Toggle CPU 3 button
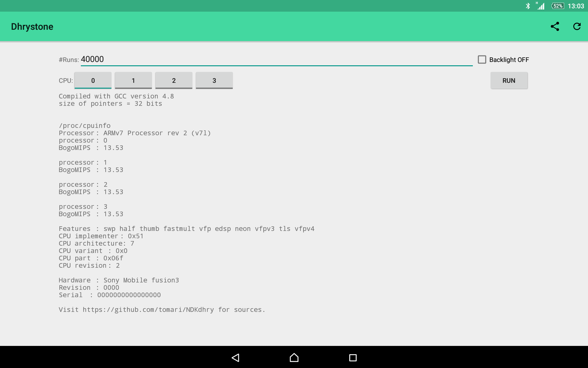 coord(214,80)
